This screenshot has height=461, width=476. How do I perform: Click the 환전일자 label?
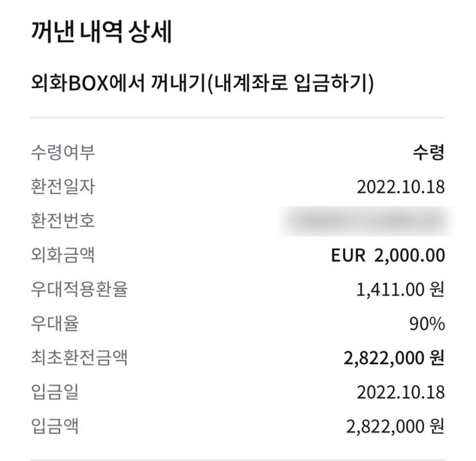pyautogui.click(x=63, y=187)
